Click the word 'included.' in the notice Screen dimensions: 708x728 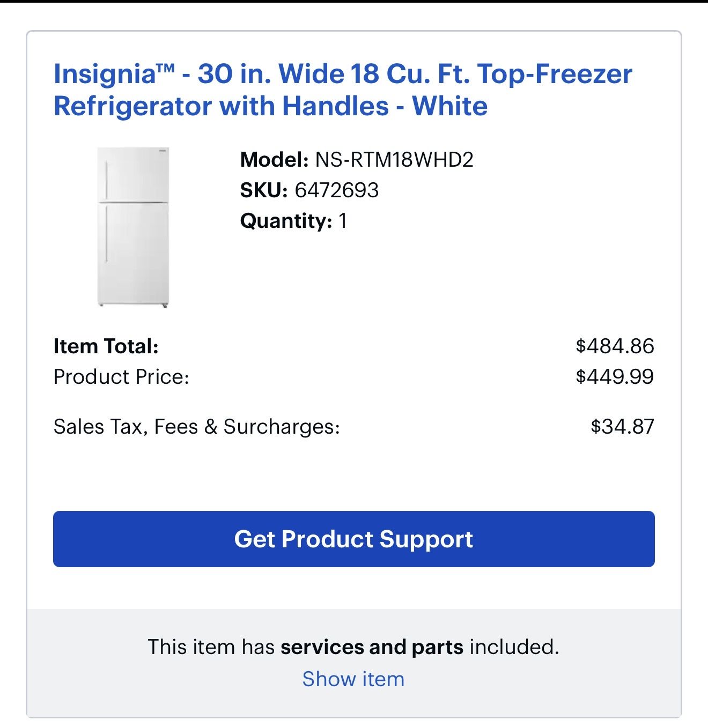tap(514, 647)
